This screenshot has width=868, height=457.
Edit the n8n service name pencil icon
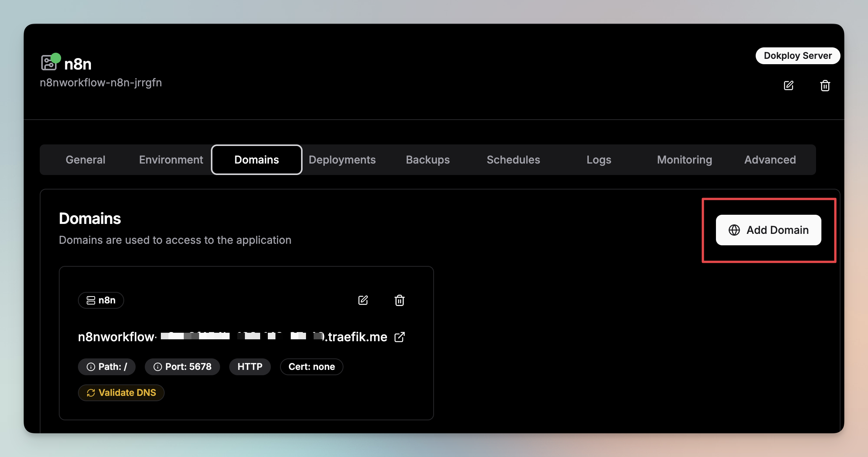tap(789, 86)
